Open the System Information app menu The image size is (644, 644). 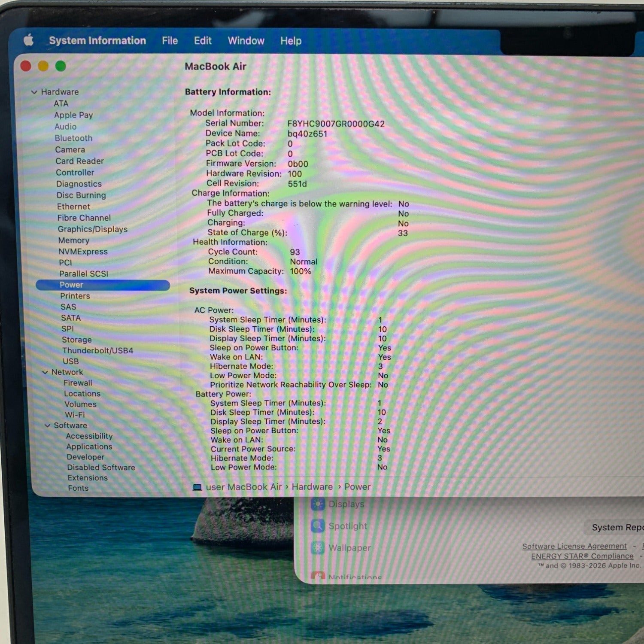tap(97, 41)
